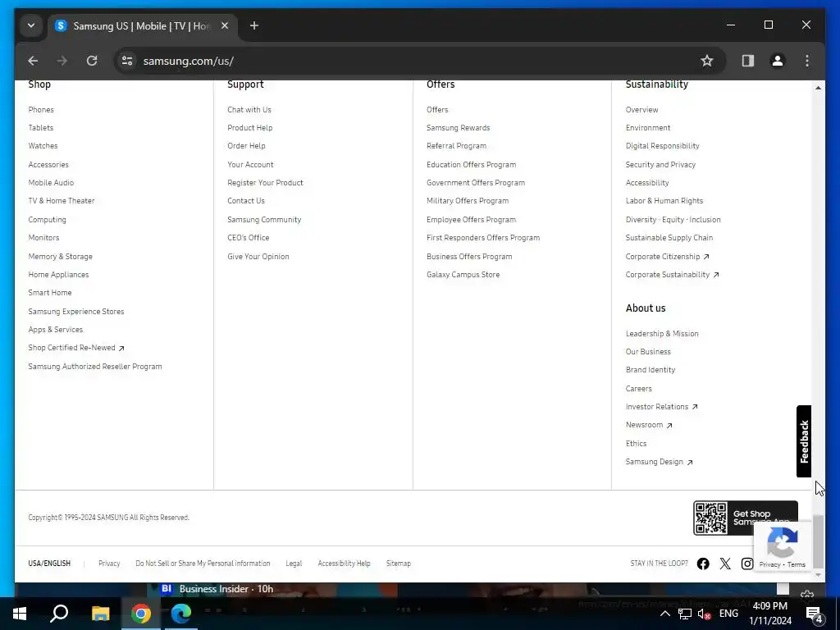The width and height of the screenshot is (840, 630).
Task: Open Investor Relations link
Action: 662,407
